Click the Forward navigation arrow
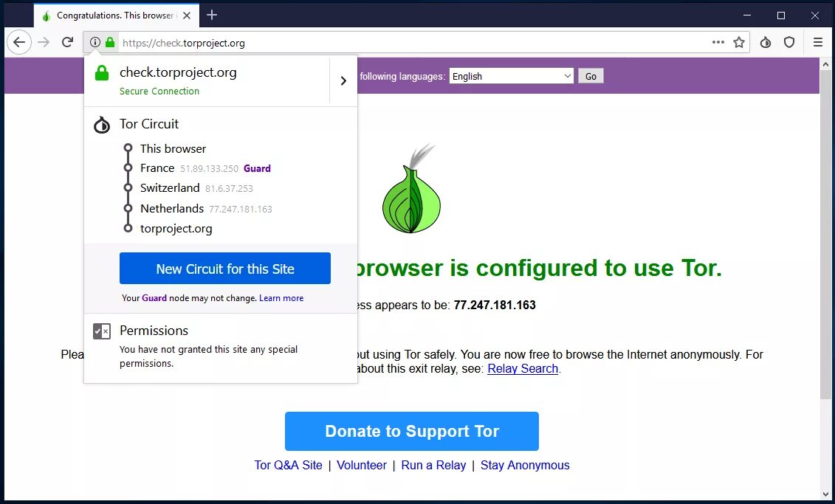Viewport: 835px width, 504px height. click(44, 43)
